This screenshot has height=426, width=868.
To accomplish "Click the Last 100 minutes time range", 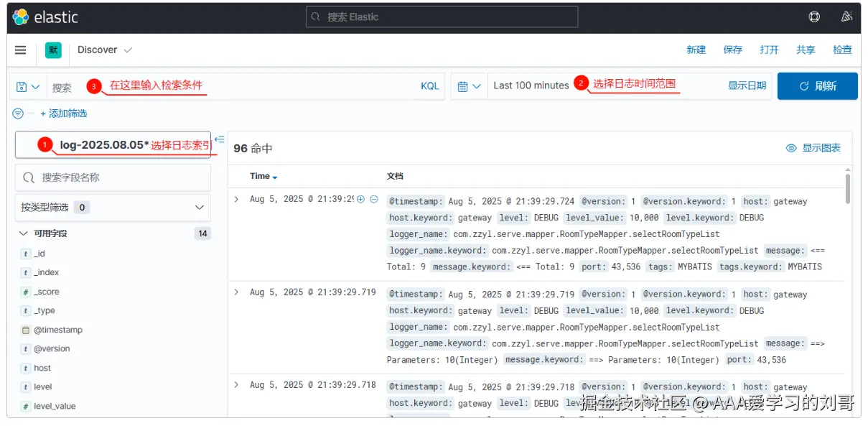I will (x=531, y=85).
